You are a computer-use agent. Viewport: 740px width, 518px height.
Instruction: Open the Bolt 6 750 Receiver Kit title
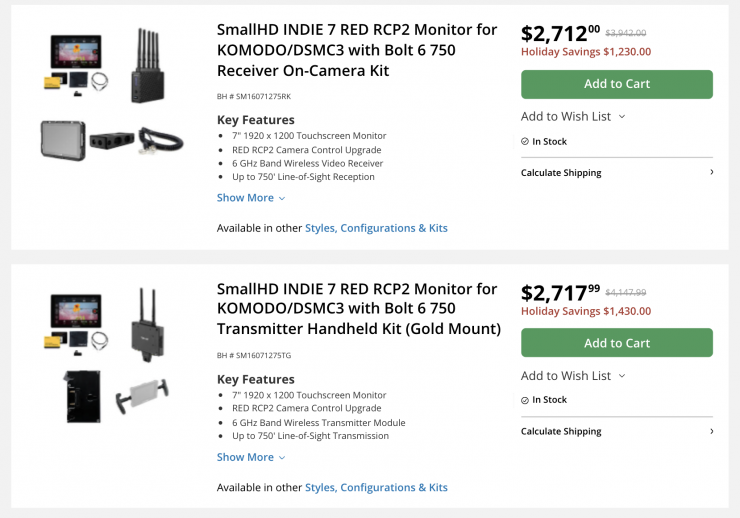coord(357,50)
